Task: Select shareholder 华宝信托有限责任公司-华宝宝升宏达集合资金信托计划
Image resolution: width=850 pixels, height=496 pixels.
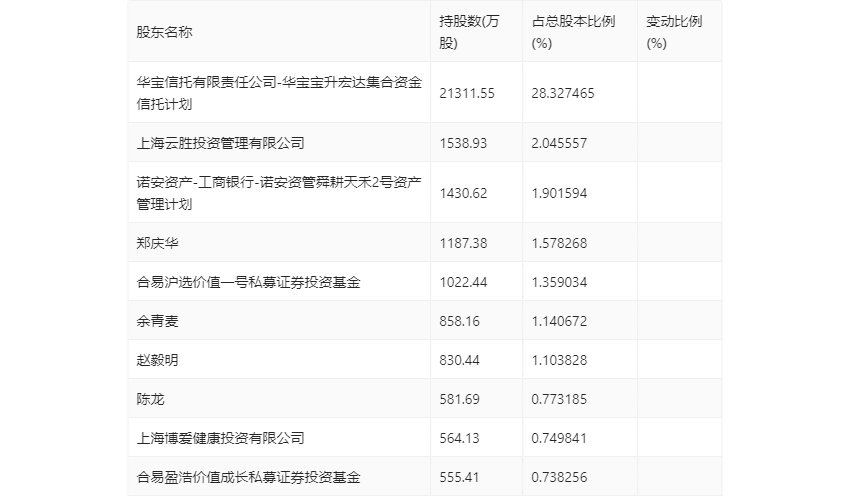Action: pyautogui.click(x=279, y=93)
